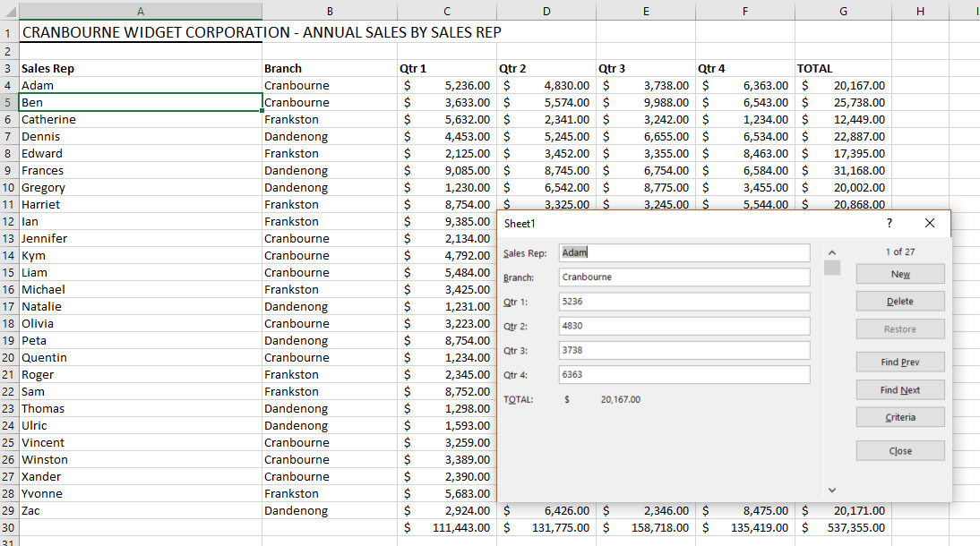Image resolution: width=980 pixels, height=546 pixels.
Task: Click the dialog help question mark icon
Action: pos(889,223)
